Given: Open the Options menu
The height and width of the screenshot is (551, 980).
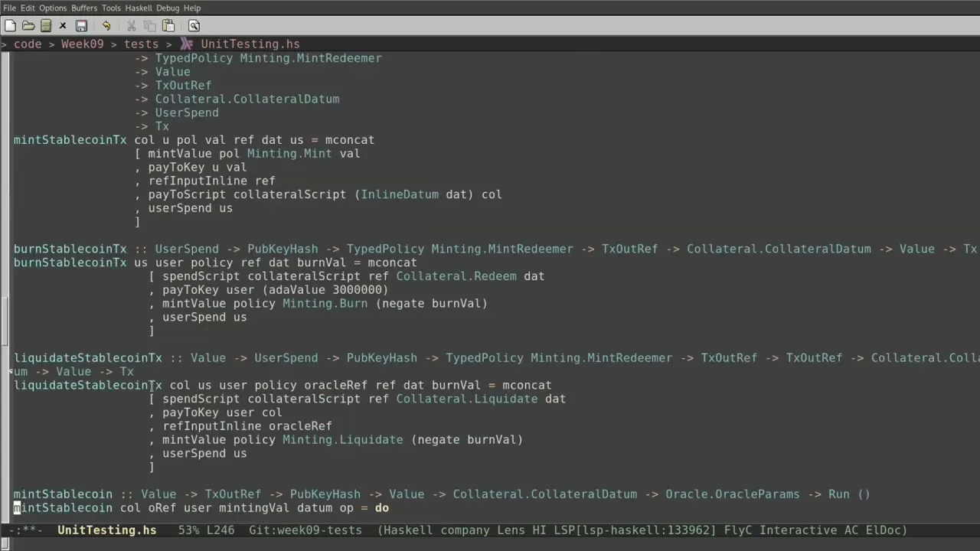Looking at the screenshot, I should tap(53, 8).
